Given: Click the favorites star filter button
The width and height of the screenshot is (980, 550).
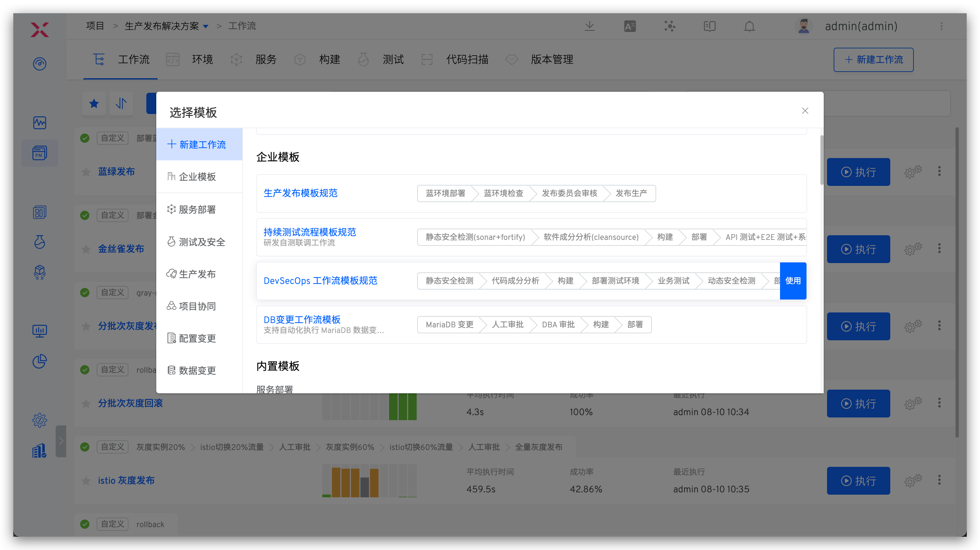Looking at the screenshot, I should (94, 103).
